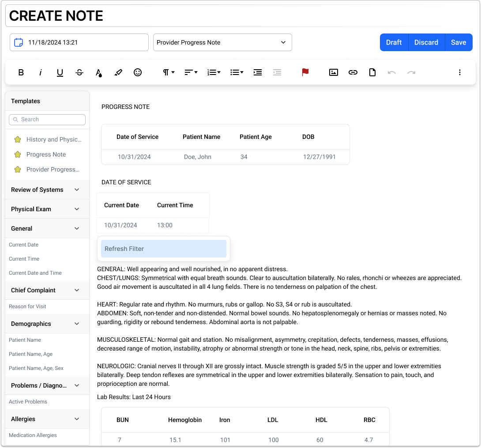Save the note as Draft
481x448 pixels.
[394, 42]
